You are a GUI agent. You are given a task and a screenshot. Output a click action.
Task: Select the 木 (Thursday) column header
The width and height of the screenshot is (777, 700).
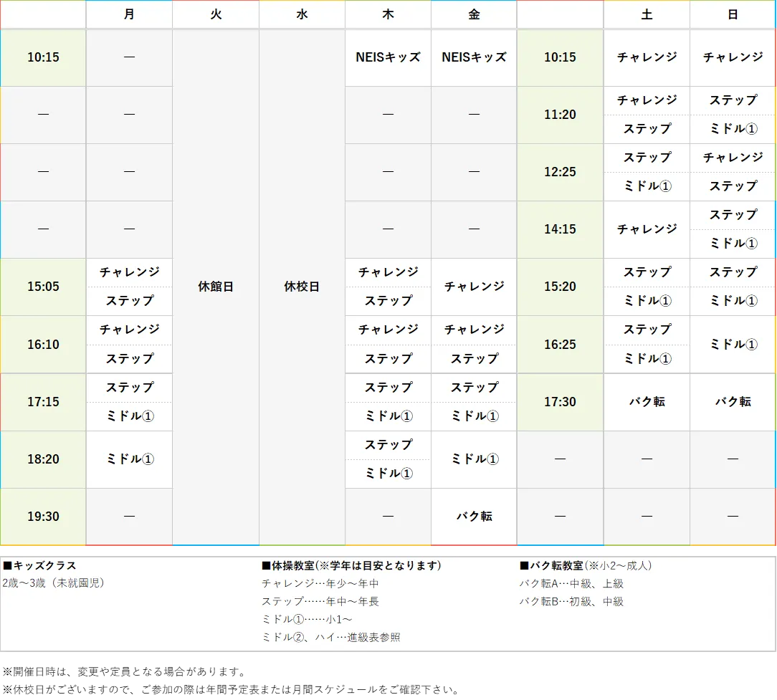click(388, 14)
